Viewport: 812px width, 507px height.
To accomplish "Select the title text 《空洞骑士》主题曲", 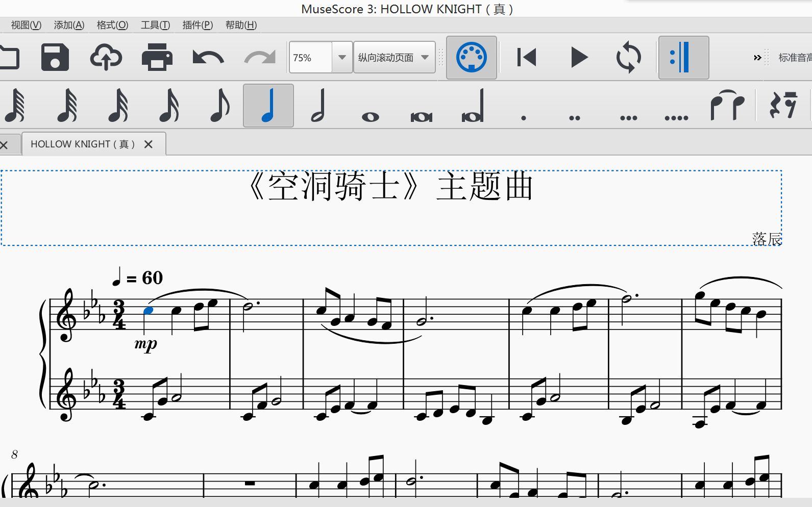I will (x=390, y=186).
